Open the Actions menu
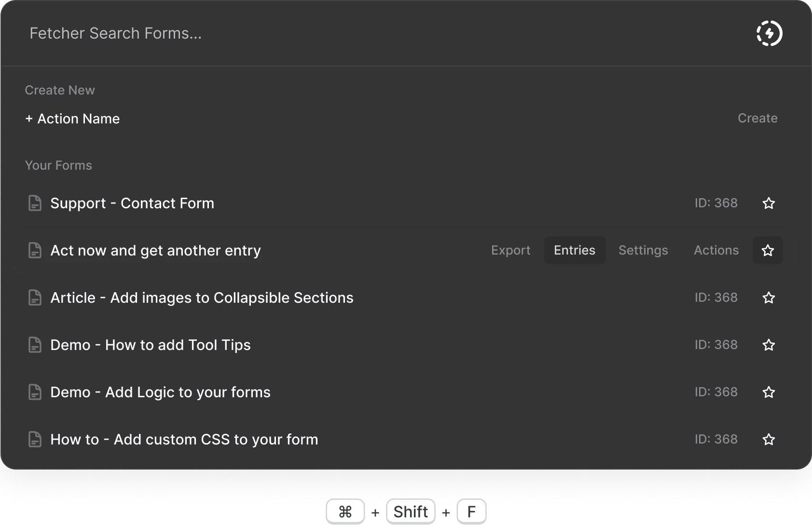The image size is (812, 525). 716,250
